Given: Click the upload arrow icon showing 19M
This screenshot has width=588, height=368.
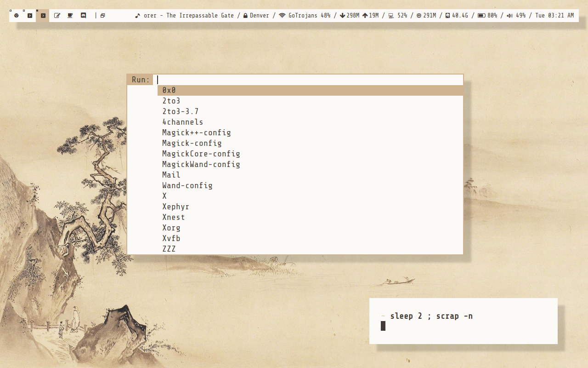Looking at the screenshot, I should 365,16.
